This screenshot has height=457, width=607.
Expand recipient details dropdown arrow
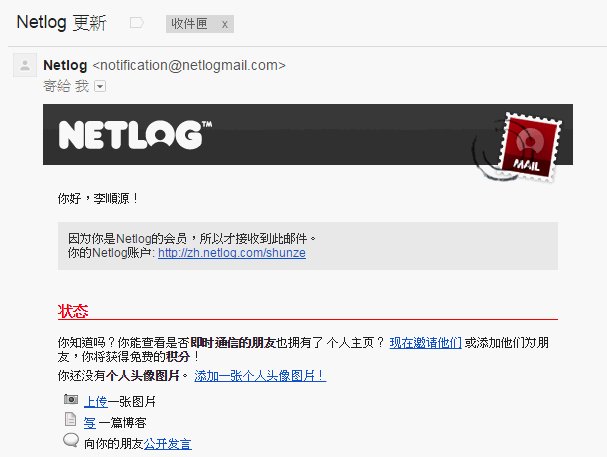point(100,86)
